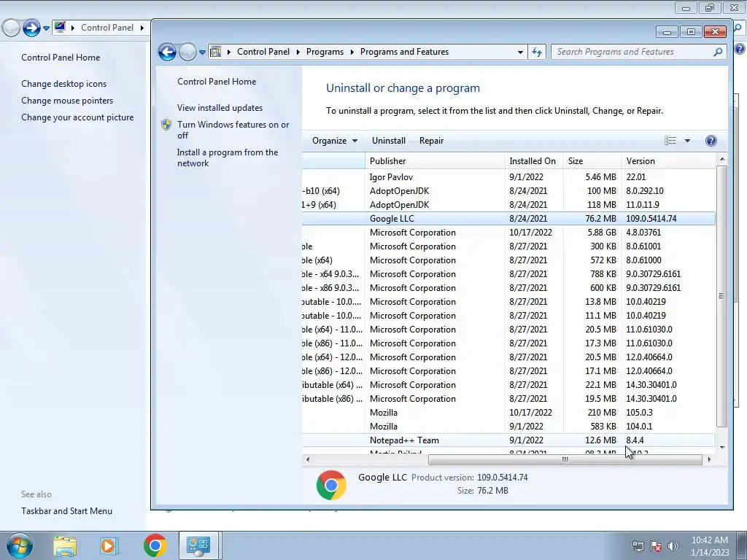The image size is (747, 560).
Task: Click the blue help icon in toolbar
Action: click(x=711, y=141)
